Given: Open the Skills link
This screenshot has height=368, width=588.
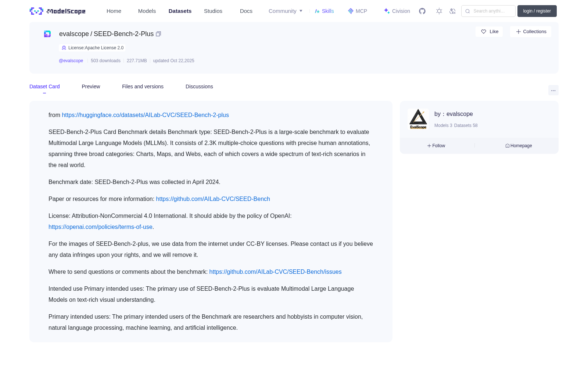Looking at the screenshot, I should (x=325, y=11).
